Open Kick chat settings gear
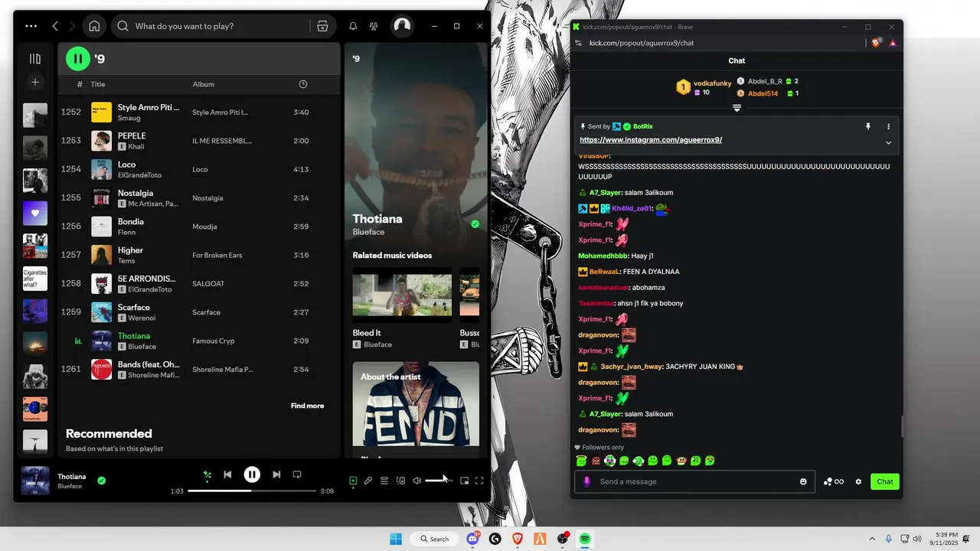This screenshot has width=980, height=551. [858, 481]
